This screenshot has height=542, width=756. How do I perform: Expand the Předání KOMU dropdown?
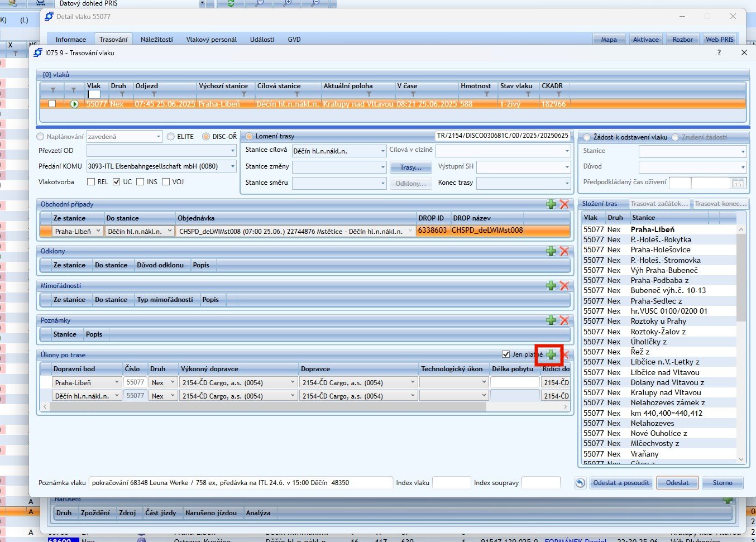232,166
